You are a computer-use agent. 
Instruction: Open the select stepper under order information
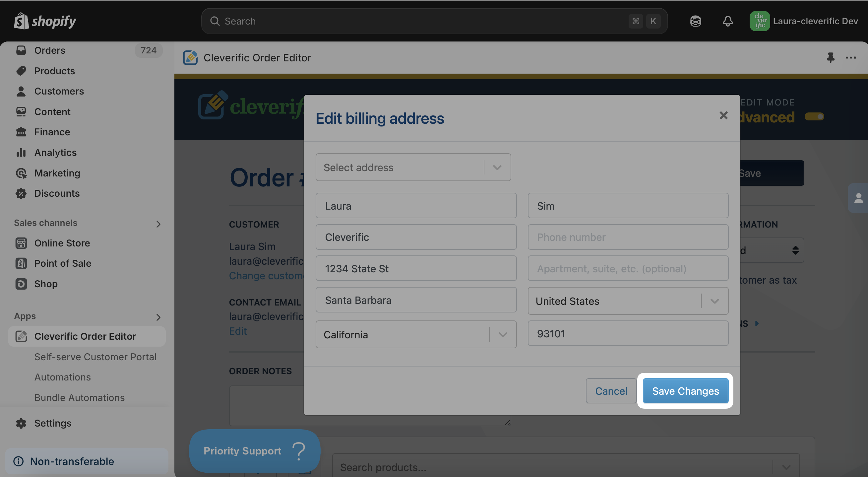795,250
